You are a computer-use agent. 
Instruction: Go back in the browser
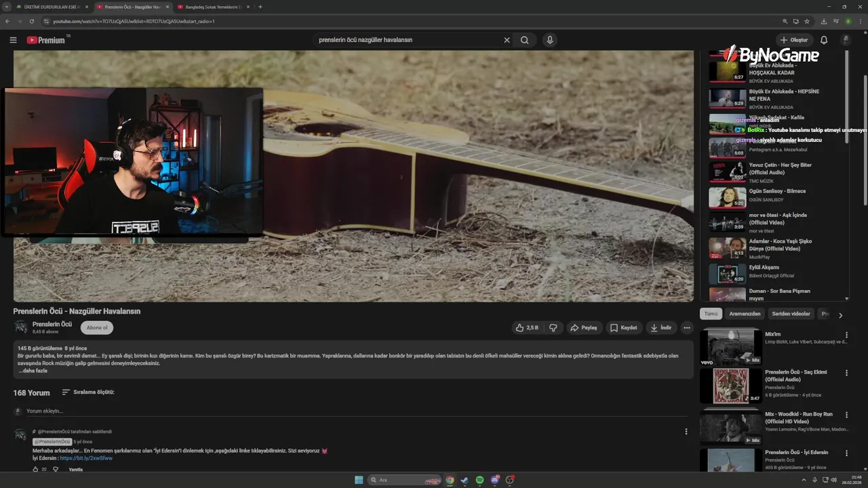click(7, 21)
